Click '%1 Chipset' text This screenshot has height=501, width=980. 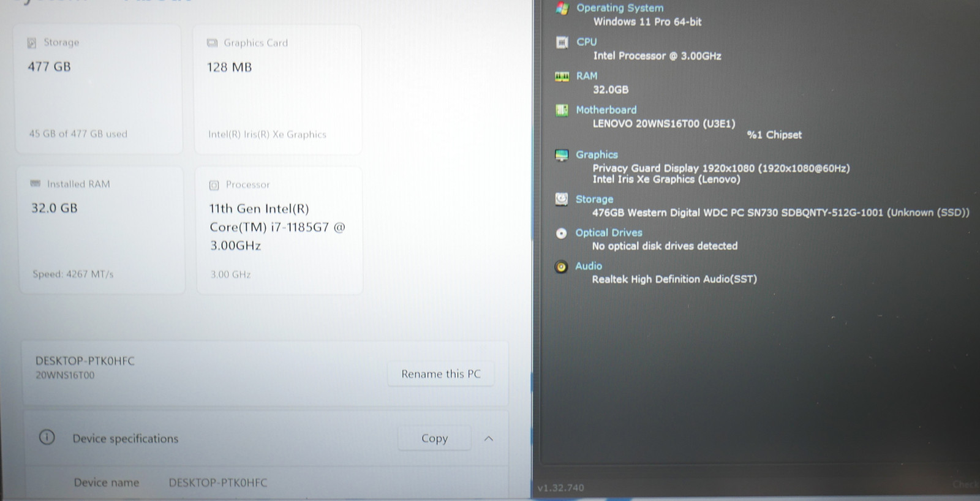774,135
